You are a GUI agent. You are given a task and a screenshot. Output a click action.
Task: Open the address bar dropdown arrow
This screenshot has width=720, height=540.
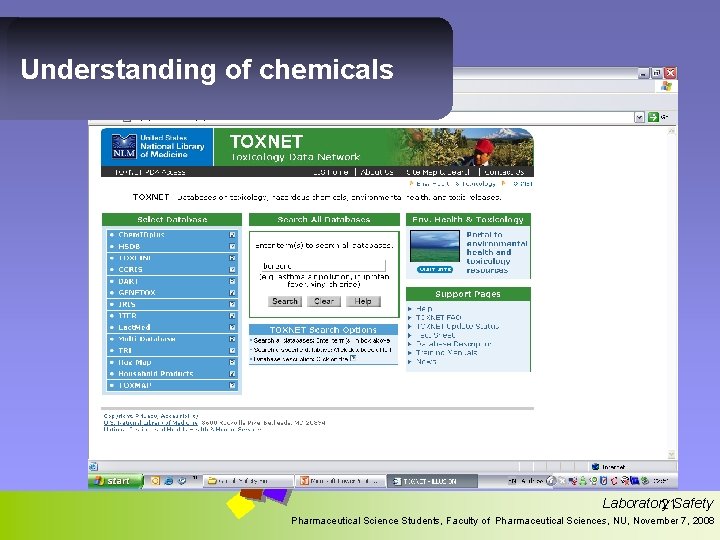639,117
